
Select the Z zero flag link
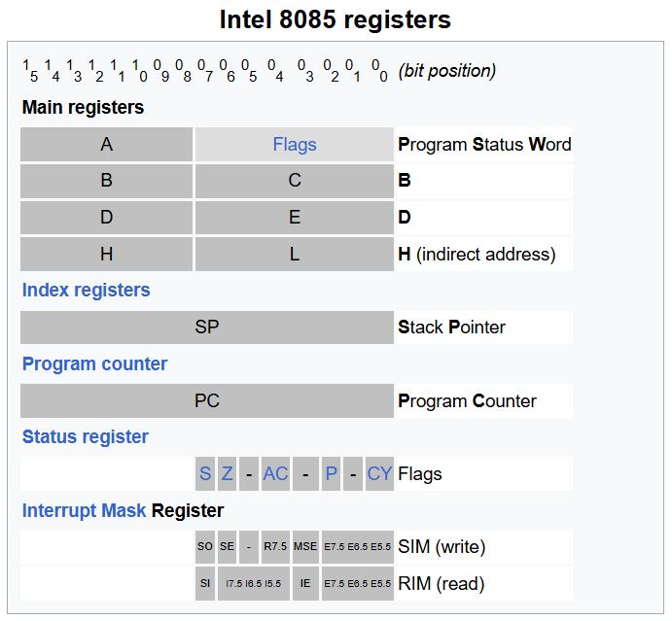pyautogui.click(x=228, y=473)
